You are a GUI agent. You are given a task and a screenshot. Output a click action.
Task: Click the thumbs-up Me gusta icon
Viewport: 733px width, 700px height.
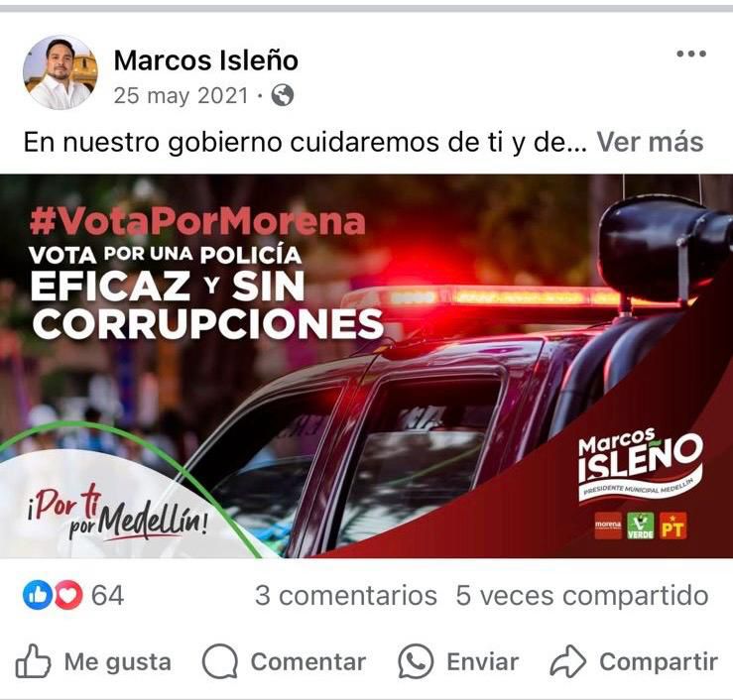click(33, 661)
